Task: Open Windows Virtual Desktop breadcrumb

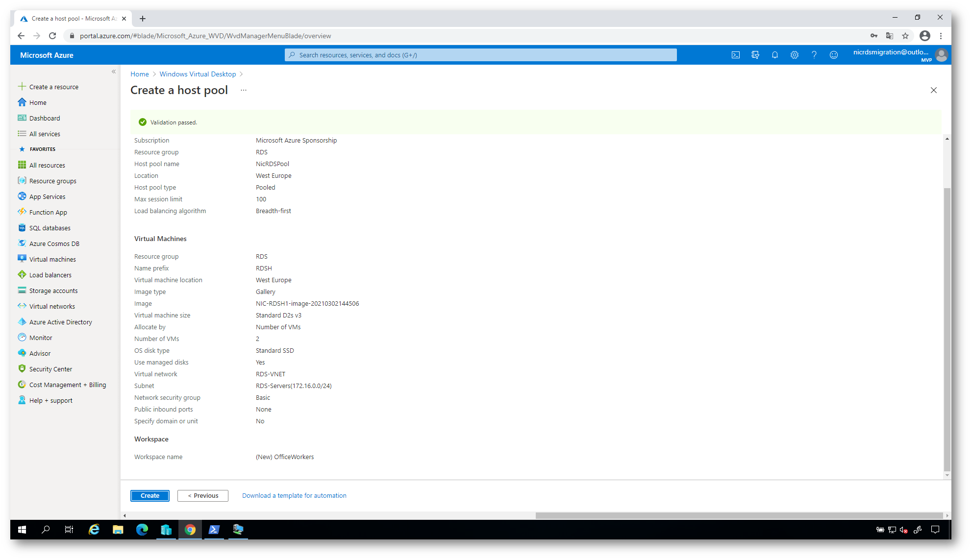Action: pyautogui.click(x=198, y=74)
